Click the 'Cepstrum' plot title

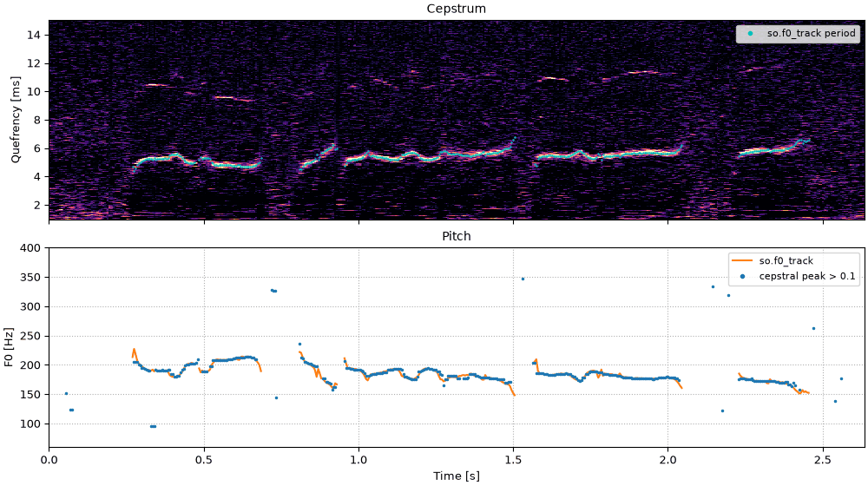click(x=457, y=9)
